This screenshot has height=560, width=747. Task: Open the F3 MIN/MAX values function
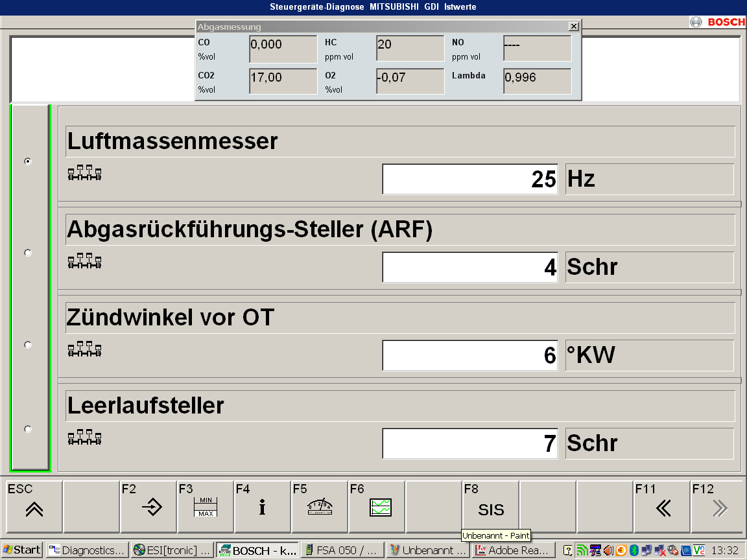click(206, 507)
